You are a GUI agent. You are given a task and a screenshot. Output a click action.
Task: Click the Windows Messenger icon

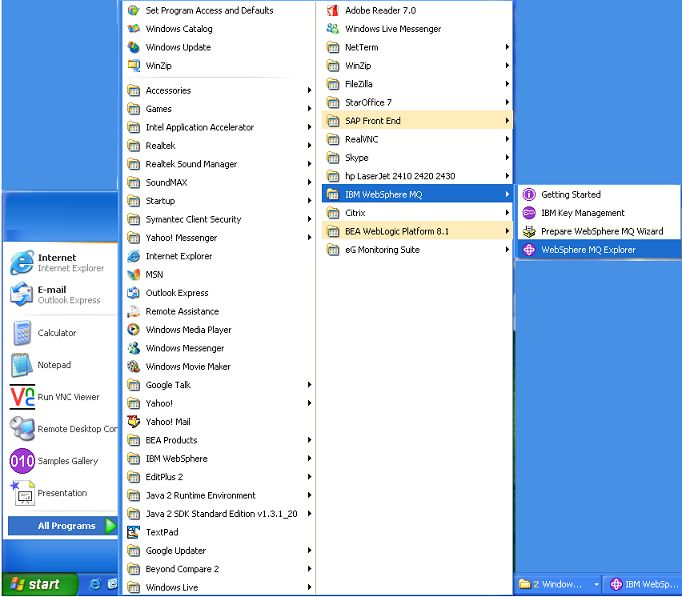point(134,348)
